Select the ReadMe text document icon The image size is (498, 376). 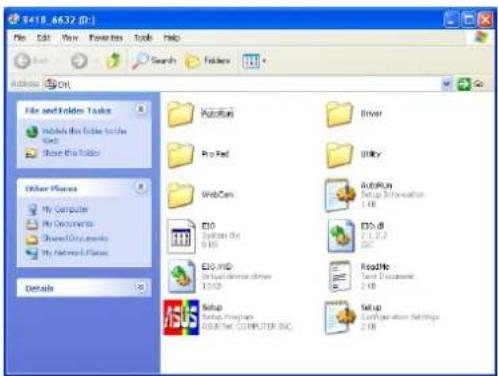[x=340, y=276]
